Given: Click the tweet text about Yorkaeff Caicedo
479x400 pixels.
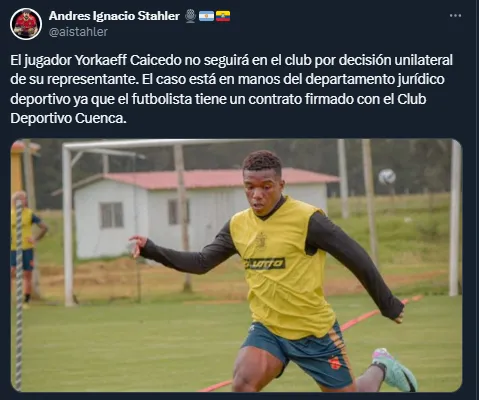Looking at the screenshot, I should tap(231, 89).
